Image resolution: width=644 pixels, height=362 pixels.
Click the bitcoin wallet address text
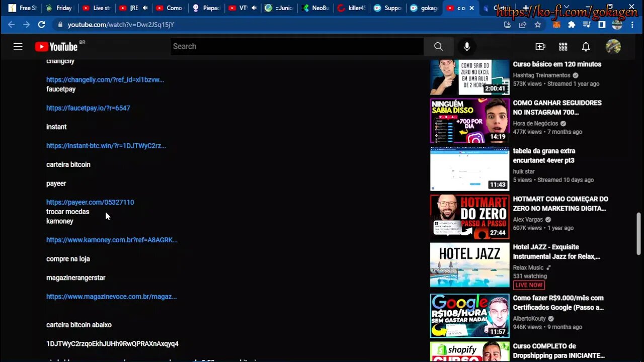(x=112, y=344)
